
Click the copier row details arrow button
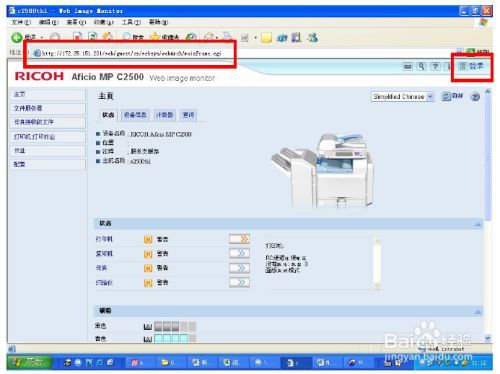click(239, 253)
